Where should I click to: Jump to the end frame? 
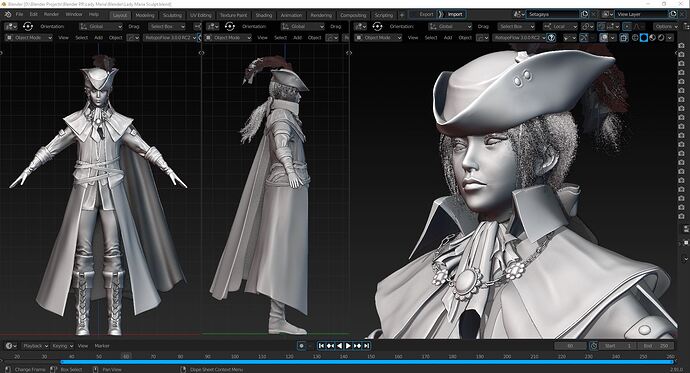click(367, 346)
